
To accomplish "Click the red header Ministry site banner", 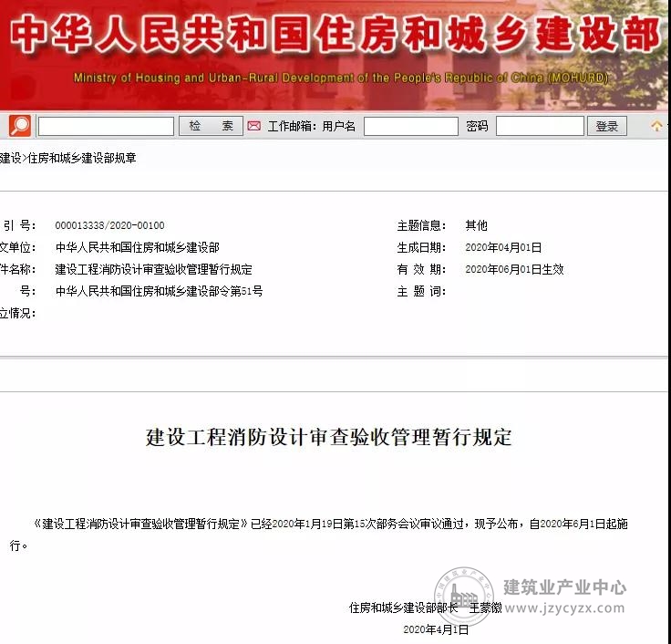I will coord(334,55).
